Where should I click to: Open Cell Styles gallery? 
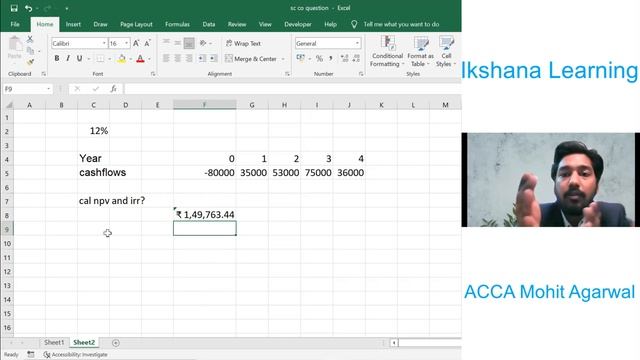click(x=446, y=51)
